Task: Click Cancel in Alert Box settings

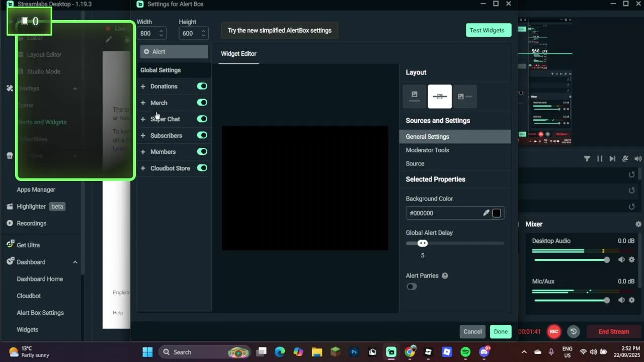Action: click(x=472, y=331)
